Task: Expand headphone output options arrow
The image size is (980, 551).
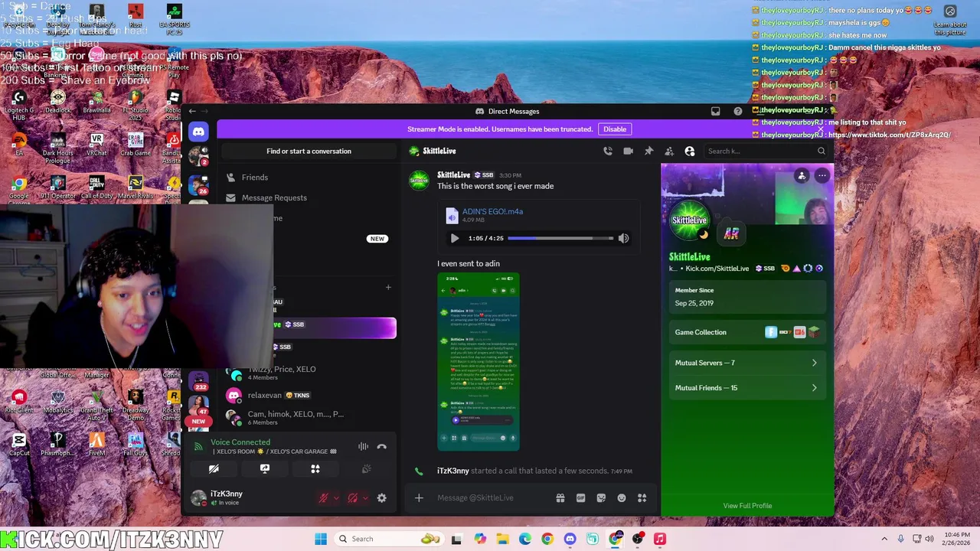Action: pyautogui.click(x=364, y=498)
